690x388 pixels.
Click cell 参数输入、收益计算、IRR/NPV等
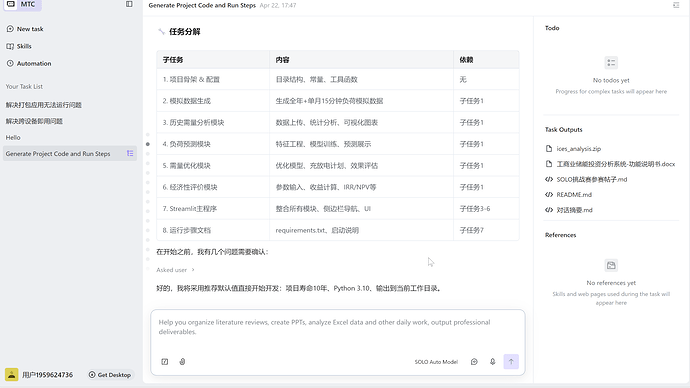361,187
